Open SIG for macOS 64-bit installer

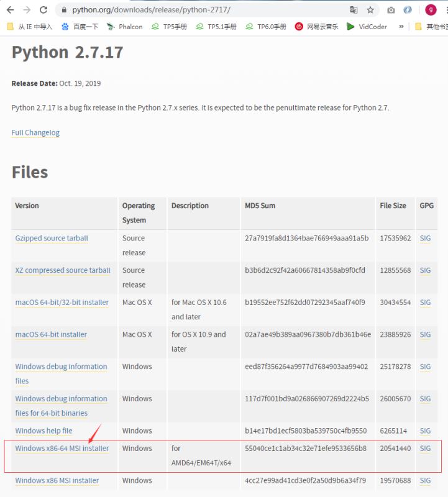point(425,334)
